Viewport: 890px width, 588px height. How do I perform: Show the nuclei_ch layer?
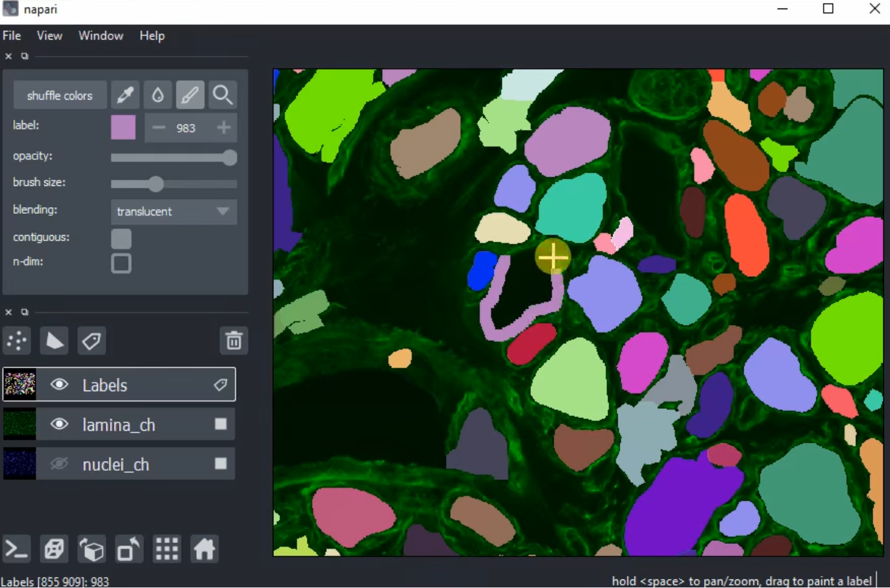tap(57, 463)
